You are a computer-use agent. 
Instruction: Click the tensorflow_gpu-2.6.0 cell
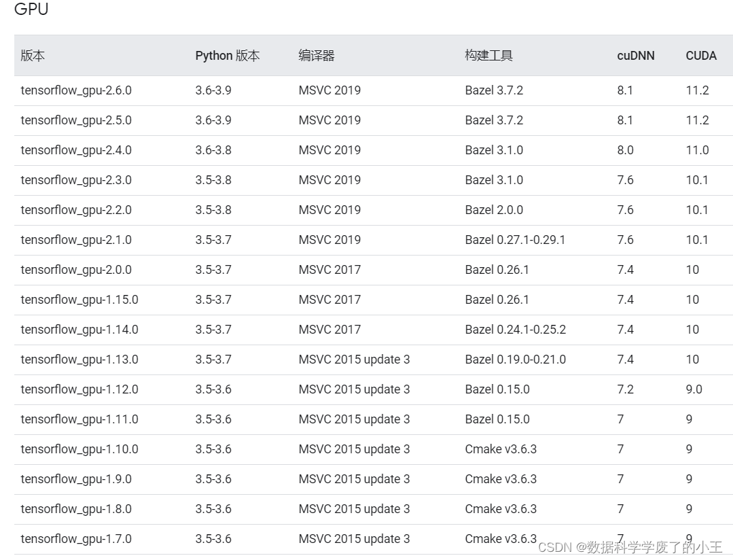click(x=76, y=90)
